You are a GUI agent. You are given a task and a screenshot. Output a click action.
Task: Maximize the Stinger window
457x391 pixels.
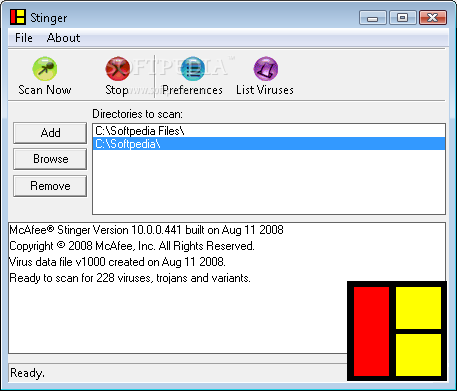pyautogui.click(x=402, y=17)
